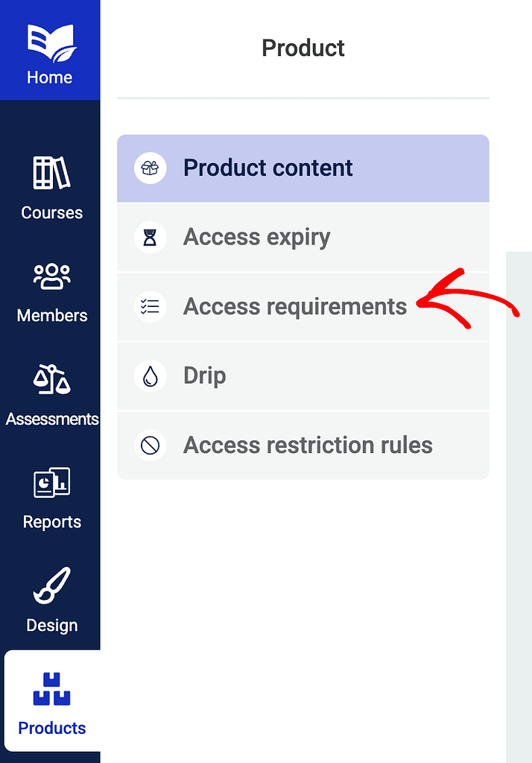Viewport: 532px width, 763px height.
Task: Open the Product content section
Action: click(268, 168)
